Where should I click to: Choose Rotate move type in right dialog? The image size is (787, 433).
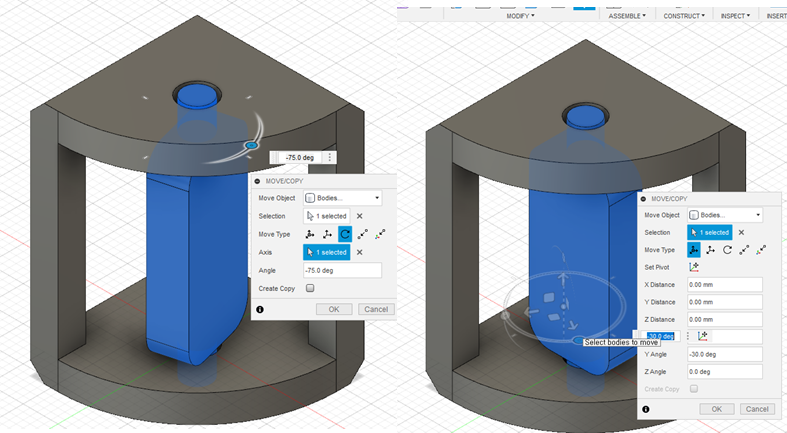tap(727, 250)
